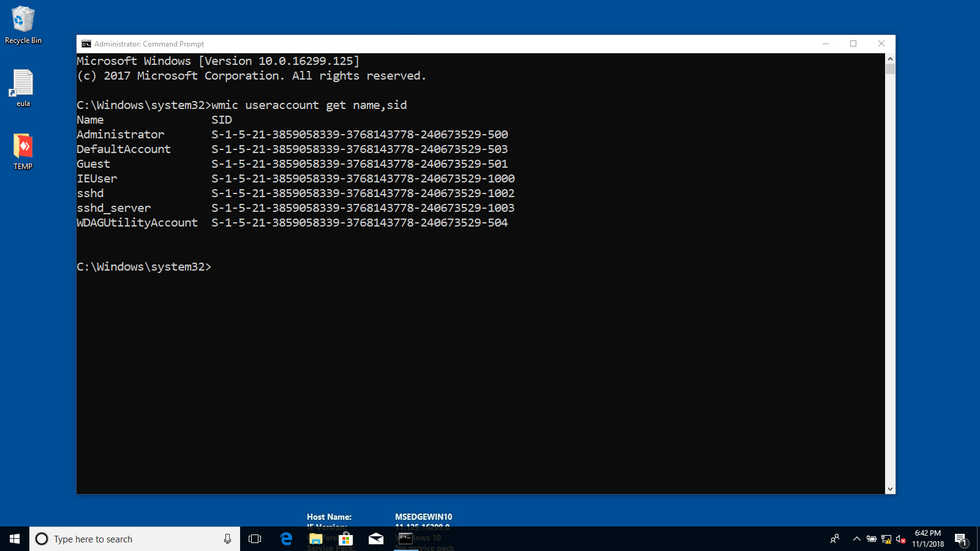Activate the Cortana microphone icon

tap(227, 539)
